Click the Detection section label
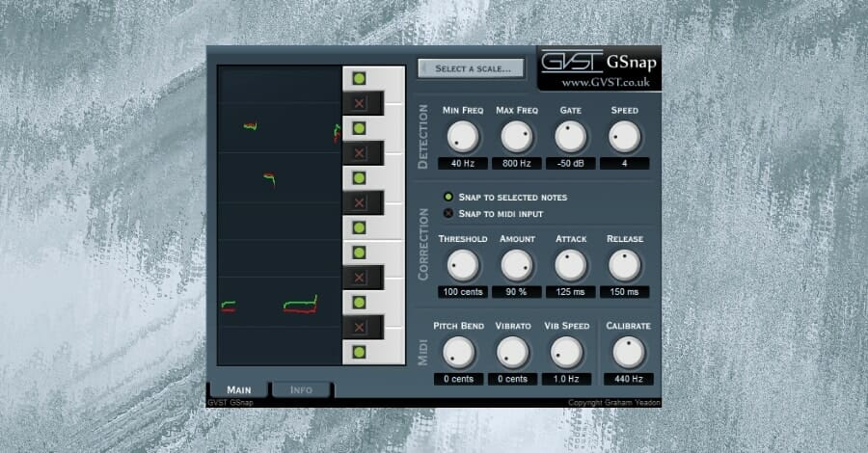 (x=423, y=137)
